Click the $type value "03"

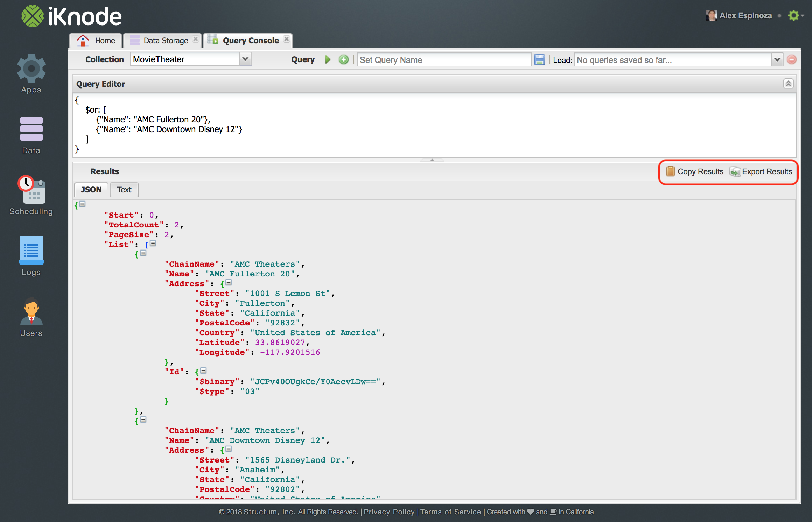pyautogui.click(x=250, y=391)
